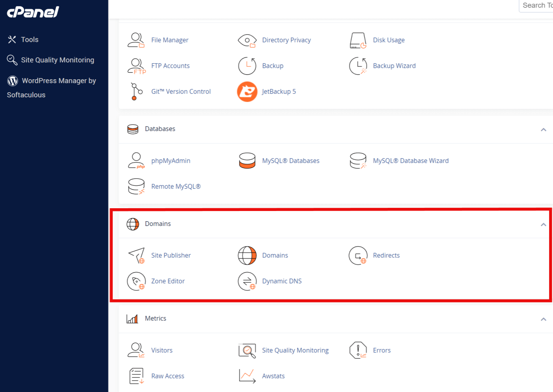553x392 pixels.
Task: Click the cPanel logo
Action: tap(33, 12)
